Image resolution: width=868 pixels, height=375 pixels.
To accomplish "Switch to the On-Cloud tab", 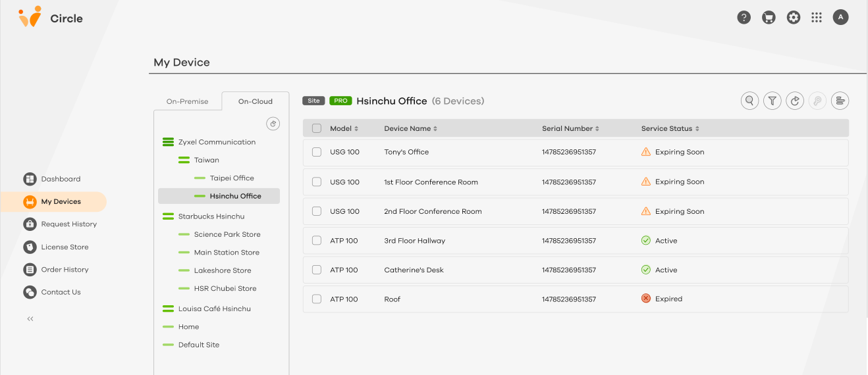I will 256,101.
